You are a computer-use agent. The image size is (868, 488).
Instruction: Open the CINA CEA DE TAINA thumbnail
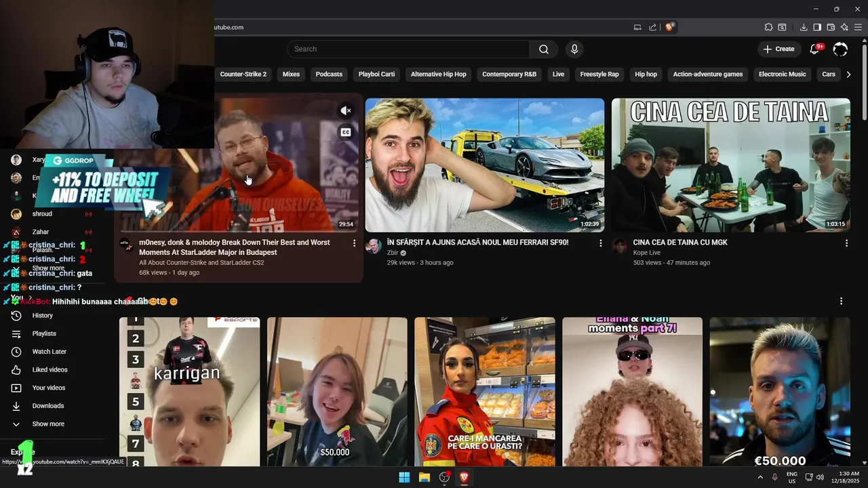click(731, 165)
